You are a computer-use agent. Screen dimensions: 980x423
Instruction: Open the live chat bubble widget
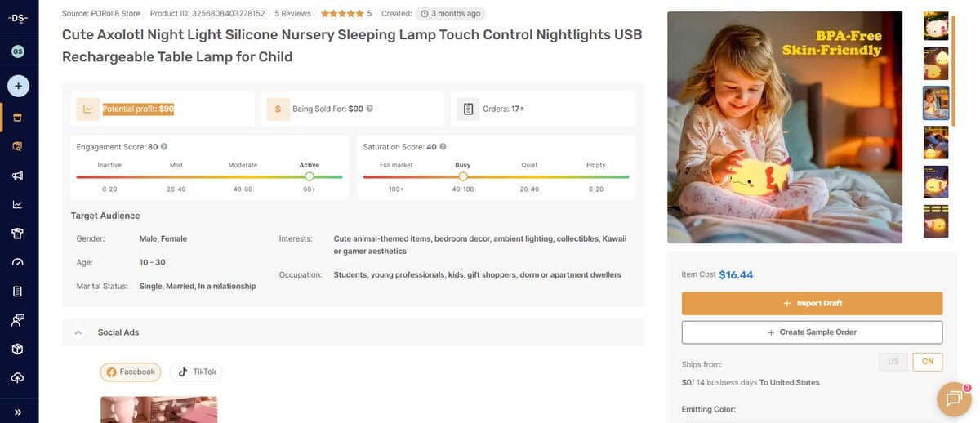(953, 399)
